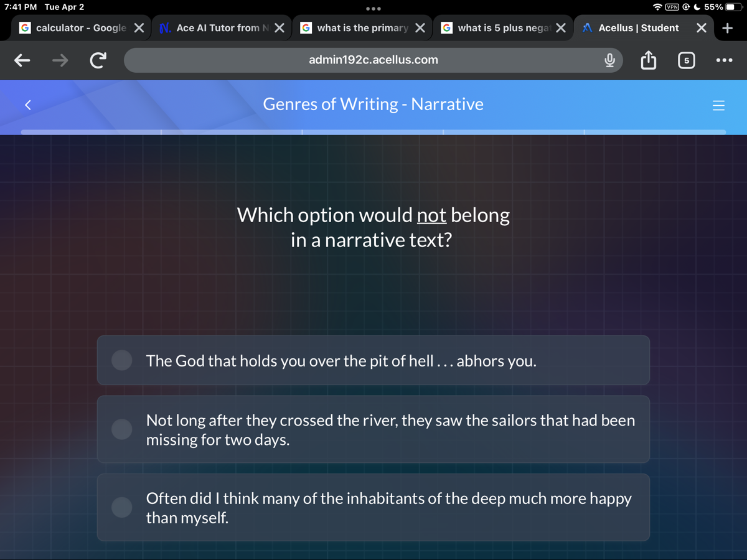Choose the answer text 'The God that holds you over the pit'
This screenshot has width=747, height=560.
click(x=341, y=361)
